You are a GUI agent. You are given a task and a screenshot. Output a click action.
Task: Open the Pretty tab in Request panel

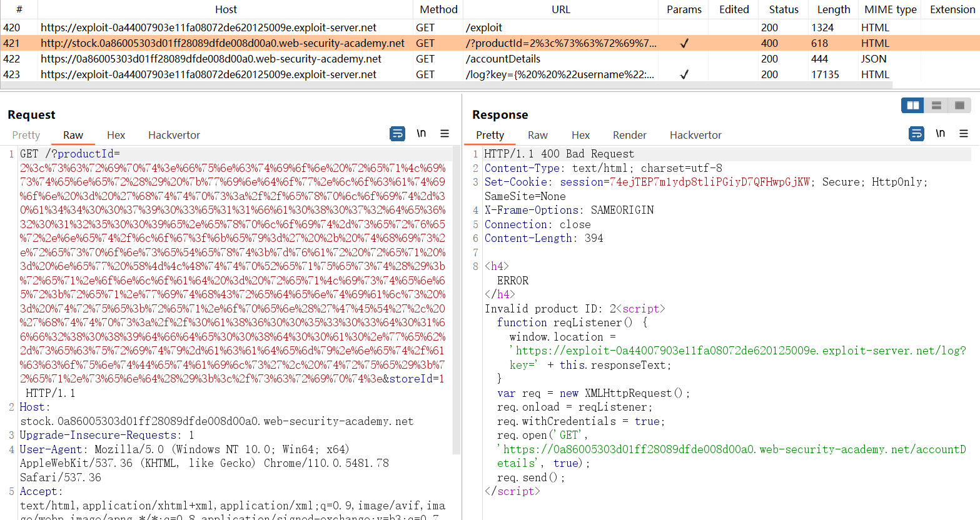(x=26, y=135)
